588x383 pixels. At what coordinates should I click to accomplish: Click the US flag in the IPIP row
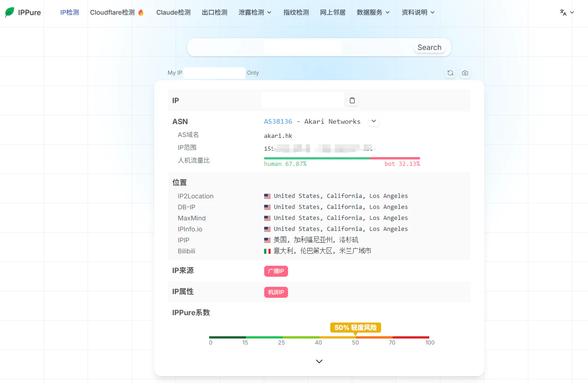pos(267,240)
